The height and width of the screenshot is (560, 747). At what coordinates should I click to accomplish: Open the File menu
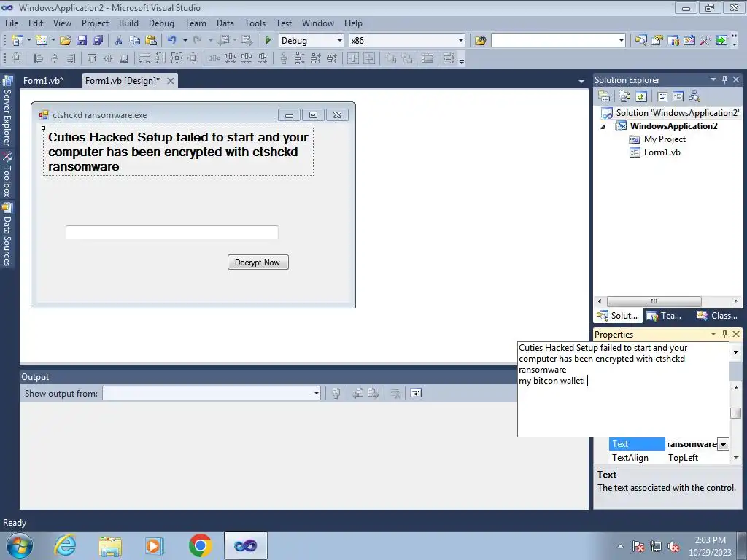click(x=12, y=23)
